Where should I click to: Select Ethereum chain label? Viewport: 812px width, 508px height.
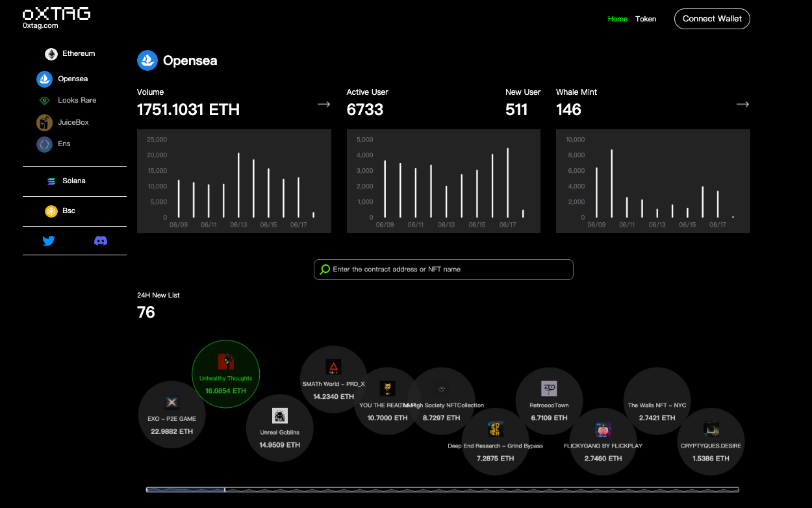click(x=79, y=54)
